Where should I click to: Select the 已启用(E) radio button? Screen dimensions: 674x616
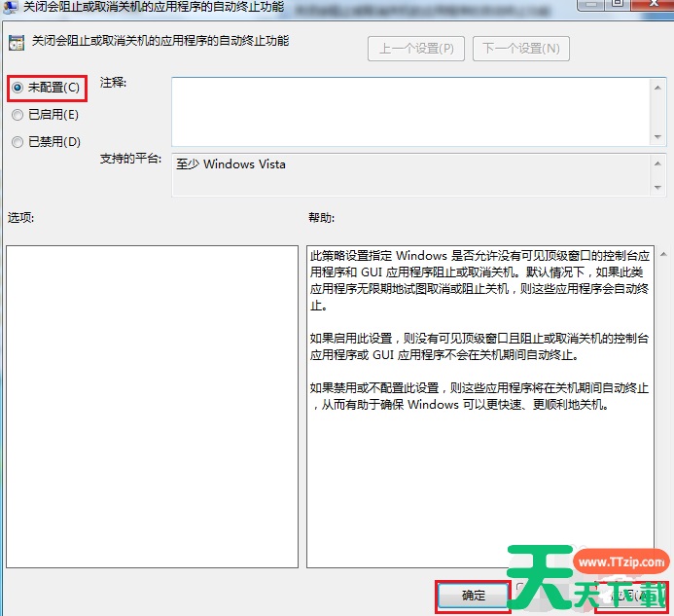point(18,115)
